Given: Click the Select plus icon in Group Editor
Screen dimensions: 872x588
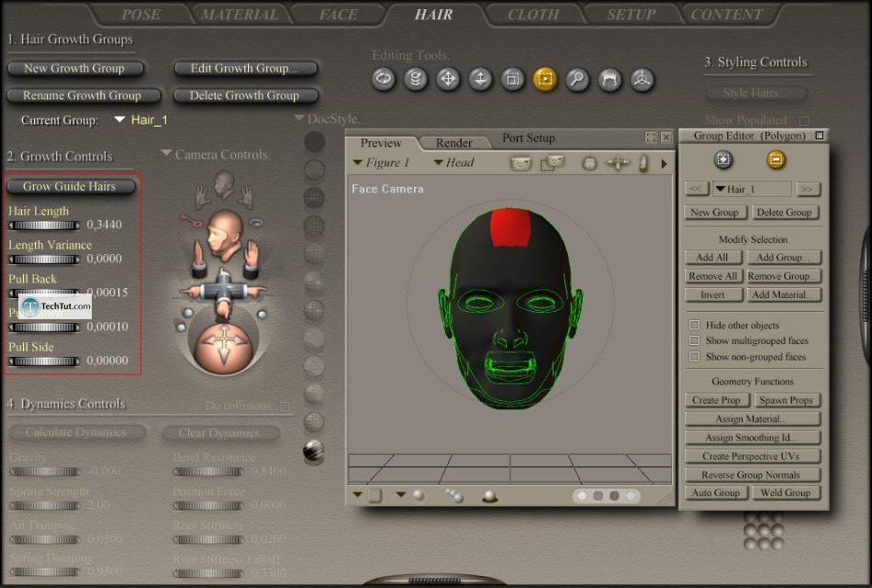Looking at the screenshot, I should [x=722, y=160].
